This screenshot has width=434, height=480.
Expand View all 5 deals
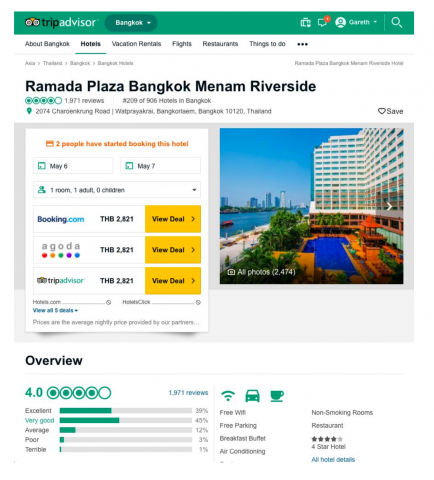[55, 310]
